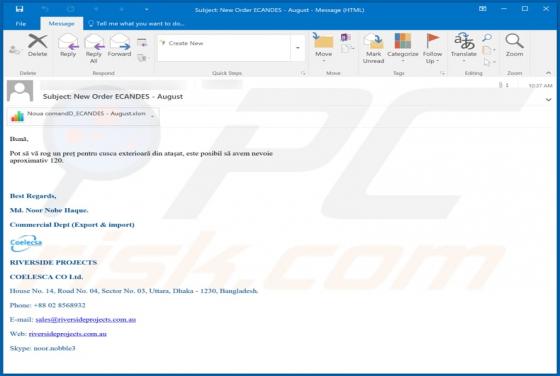Viewport: 560px width, 376px height.
Task: Click the Ribbon Display Options icon
Action: [x=482, y=9]
